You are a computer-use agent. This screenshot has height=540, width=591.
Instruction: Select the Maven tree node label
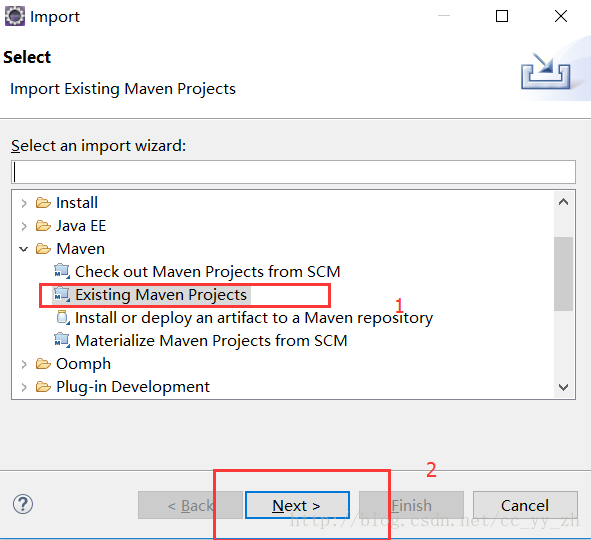point(80,249)
